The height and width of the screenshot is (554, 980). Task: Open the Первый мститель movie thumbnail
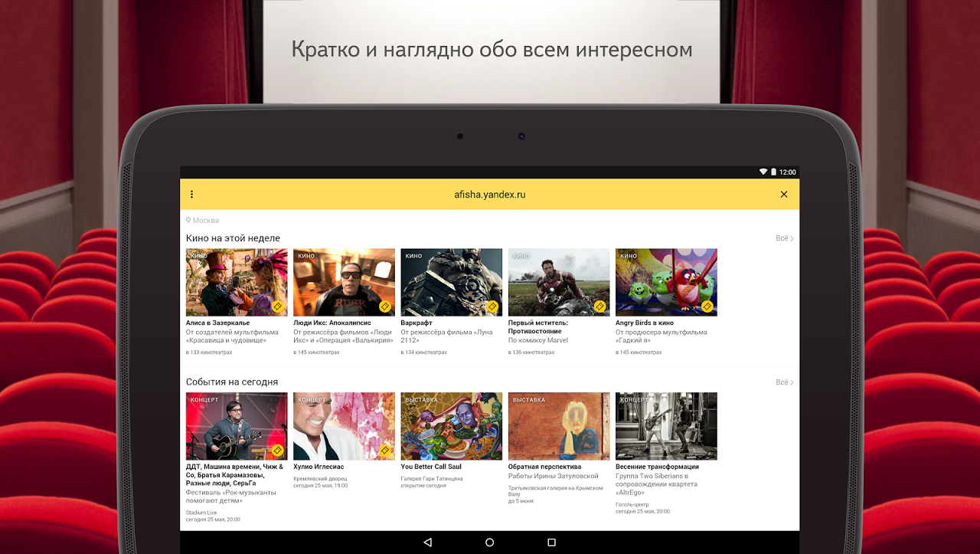(559, 282)
